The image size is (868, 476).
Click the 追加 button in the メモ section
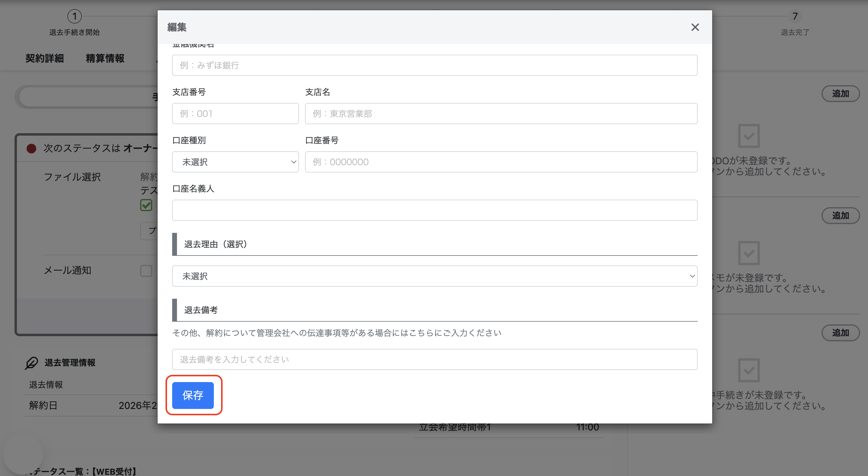click(841, 216)
